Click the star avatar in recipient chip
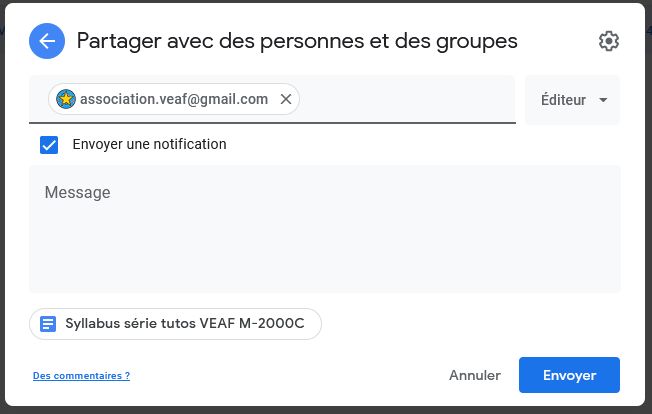Image resolution: width=652 pixels, height=414 pixels. [66, 99]
